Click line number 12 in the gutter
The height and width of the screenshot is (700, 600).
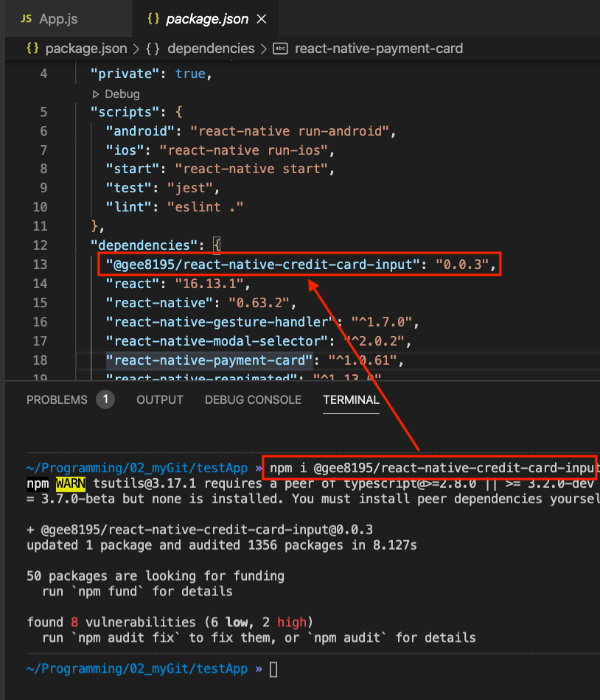(40, 245)
